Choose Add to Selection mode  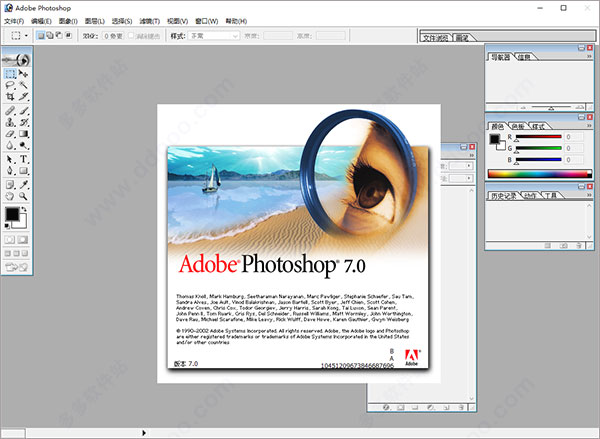coord(50,36)
